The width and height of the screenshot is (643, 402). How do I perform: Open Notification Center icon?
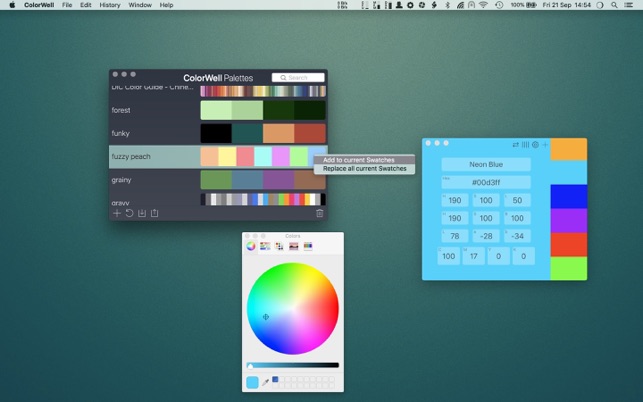tap(628, 5)
